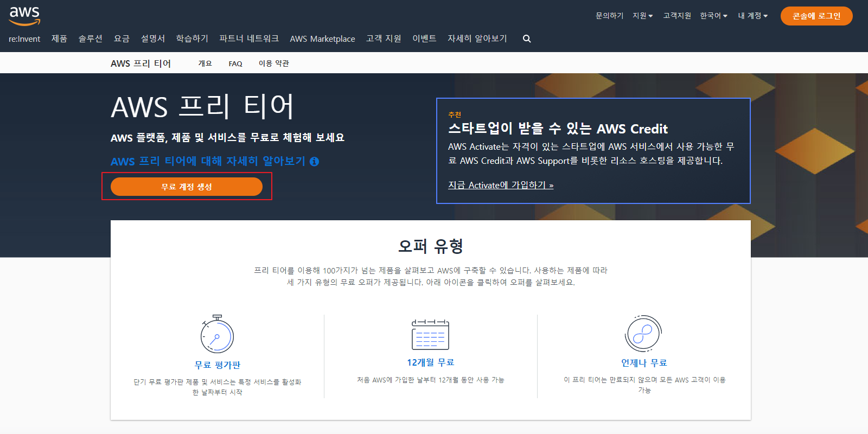
Task: Select the 언제나 무료 infinity icon
Action: click(643, 334)
